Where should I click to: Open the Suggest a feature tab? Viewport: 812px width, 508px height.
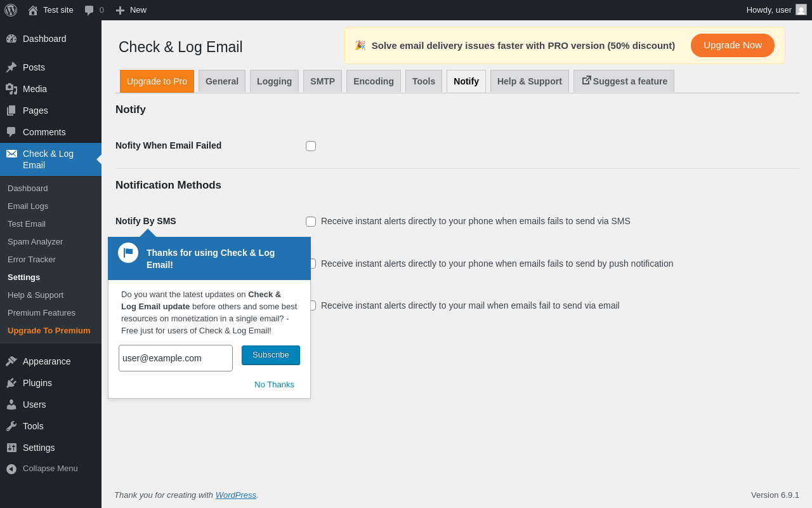(x=624, y=81)
